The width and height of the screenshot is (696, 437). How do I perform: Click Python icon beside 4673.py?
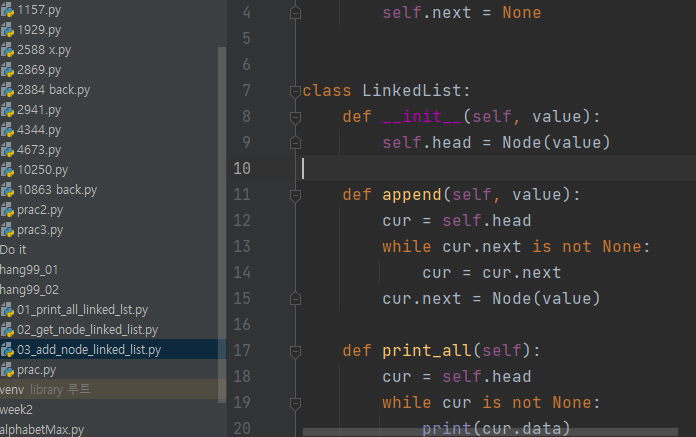coord(8,150)
